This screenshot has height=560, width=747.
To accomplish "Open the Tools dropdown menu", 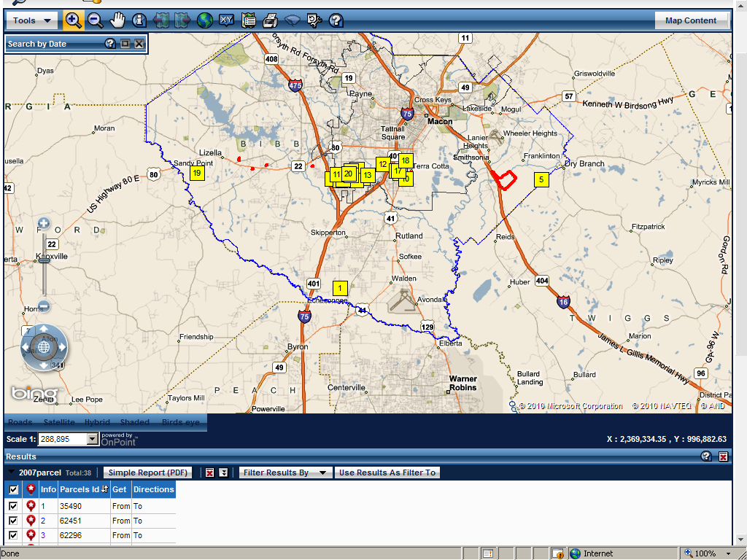I will (32, 20).
